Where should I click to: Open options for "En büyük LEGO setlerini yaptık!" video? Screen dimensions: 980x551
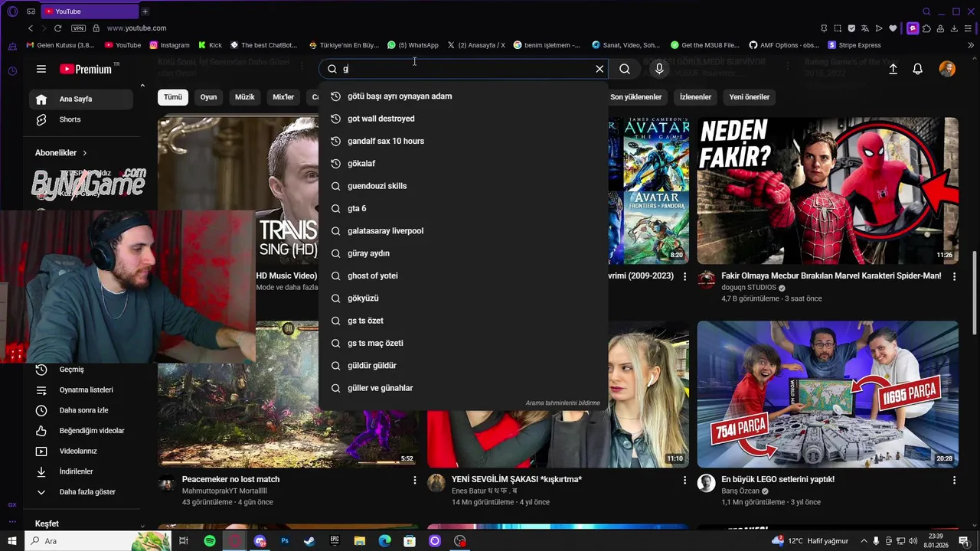(954, 480)
